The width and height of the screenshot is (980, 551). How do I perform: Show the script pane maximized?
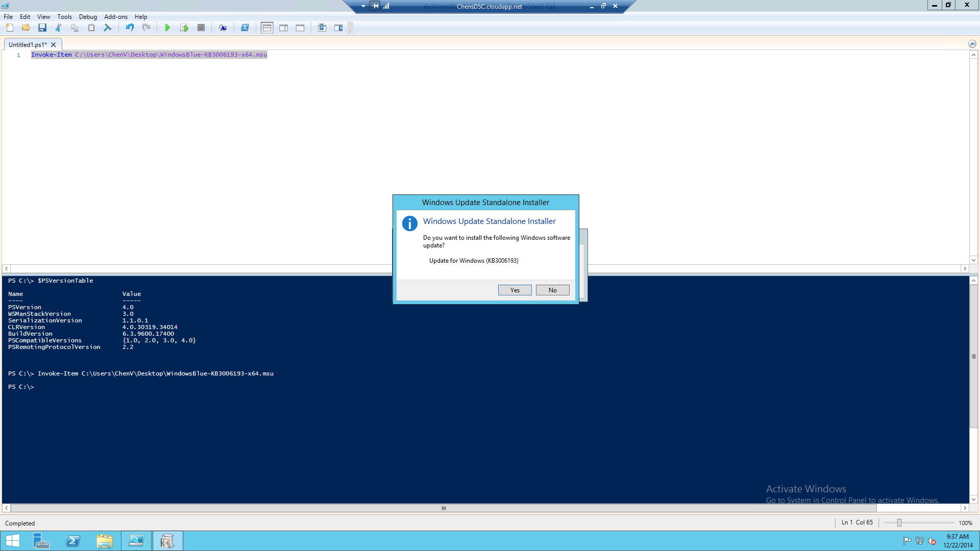pyautogui.click(x=300, y=28)
